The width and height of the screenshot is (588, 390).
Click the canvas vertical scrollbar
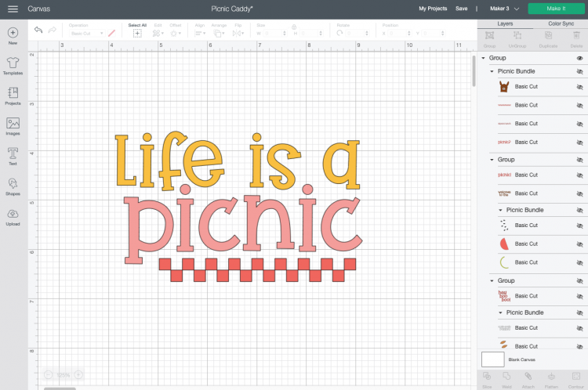(474, 71)
